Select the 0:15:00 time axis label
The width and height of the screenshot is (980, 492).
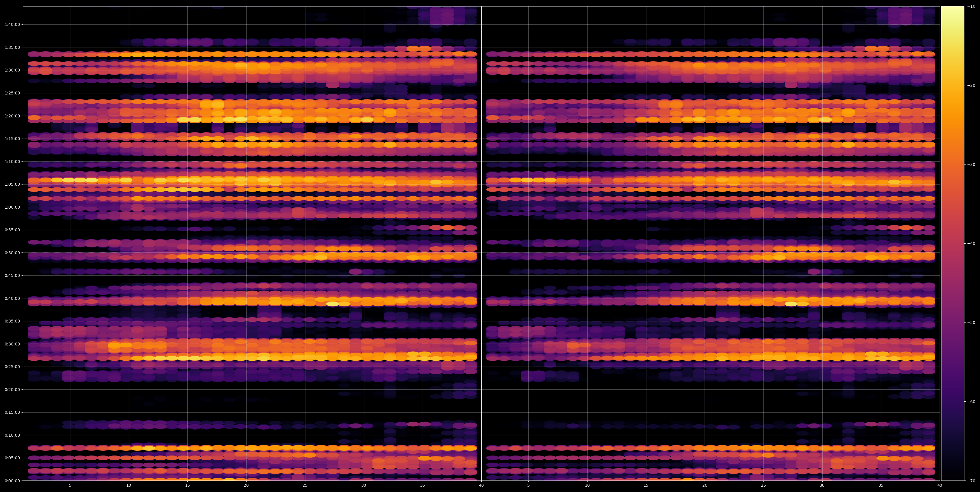[x=12, y=413]
